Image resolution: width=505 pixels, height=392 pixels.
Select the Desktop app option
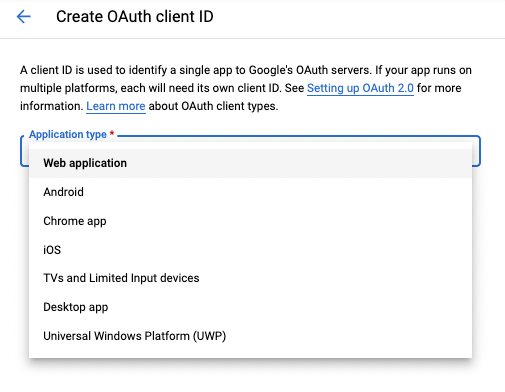click(x=250, y=307)
